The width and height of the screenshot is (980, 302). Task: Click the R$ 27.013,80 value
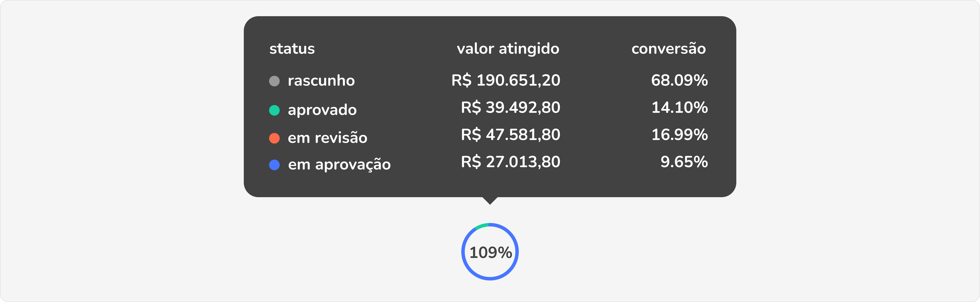coord(510,162)
